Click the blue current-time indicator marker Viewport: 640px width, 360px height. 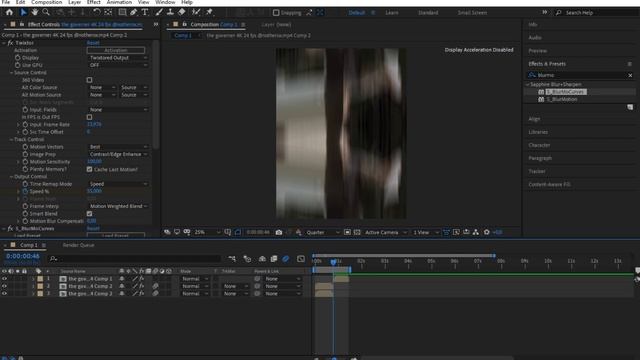click(333, 262)
